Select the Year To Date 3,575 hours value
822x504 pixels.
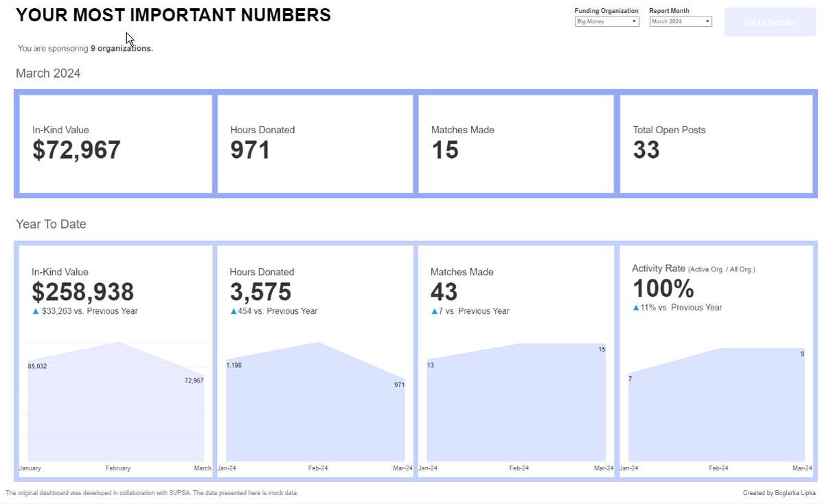tap(260, 292)
